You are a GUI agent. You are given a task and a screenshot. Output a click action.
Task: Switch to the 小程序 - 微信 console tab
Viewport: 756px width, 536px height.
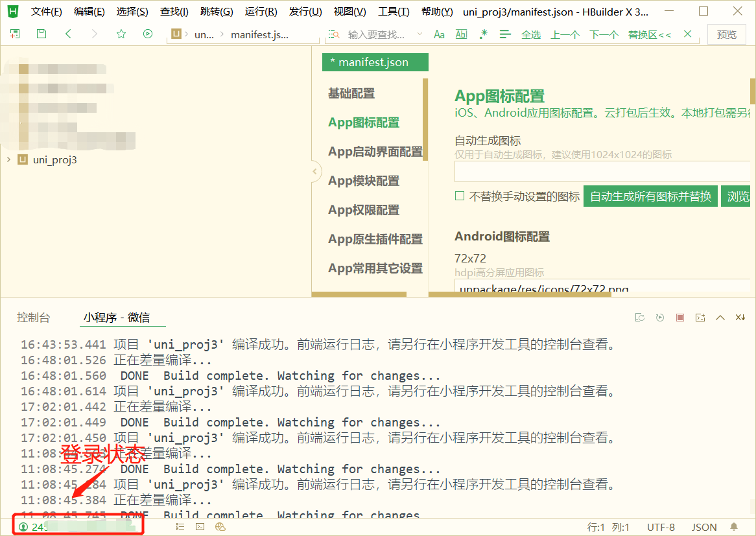(x=123, y=318)
